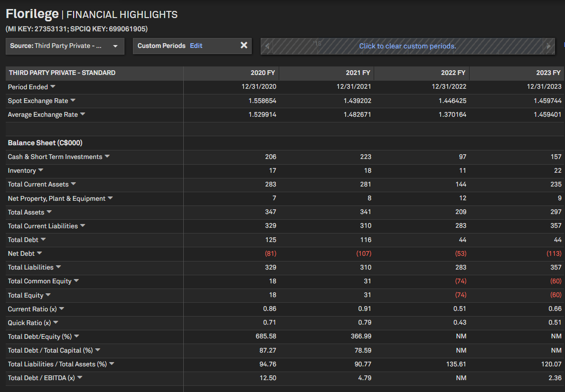This screenshot has width=565, height=392.
Task: Click the MI KEY identifier text
Action: [x=77, y=29]
